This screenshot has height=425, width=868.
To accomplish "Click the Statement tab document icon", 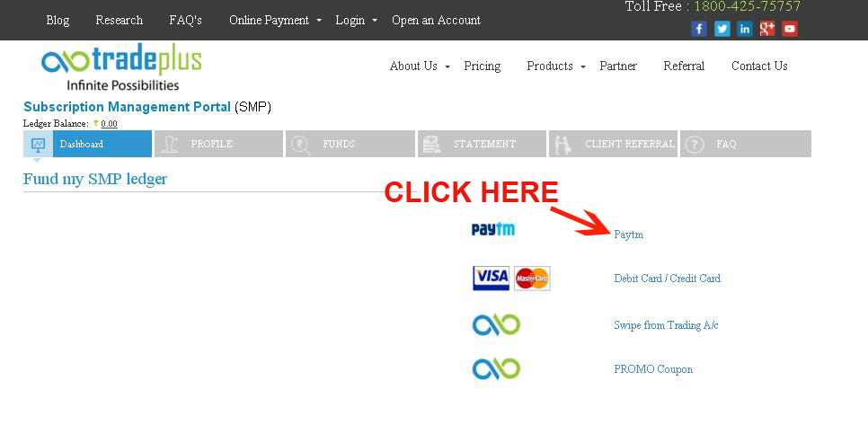I will click(x=432, y=145).
